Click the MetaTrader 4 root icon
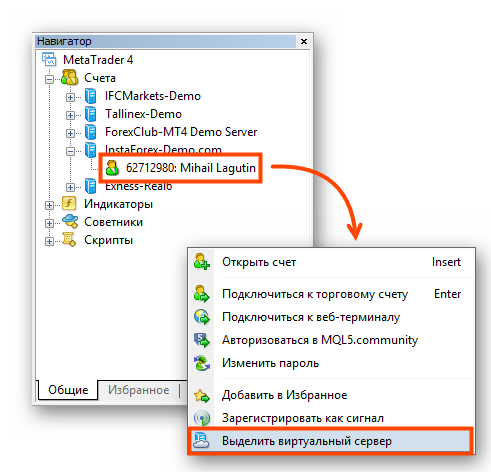491x472 pixels. tap(49, 60)
